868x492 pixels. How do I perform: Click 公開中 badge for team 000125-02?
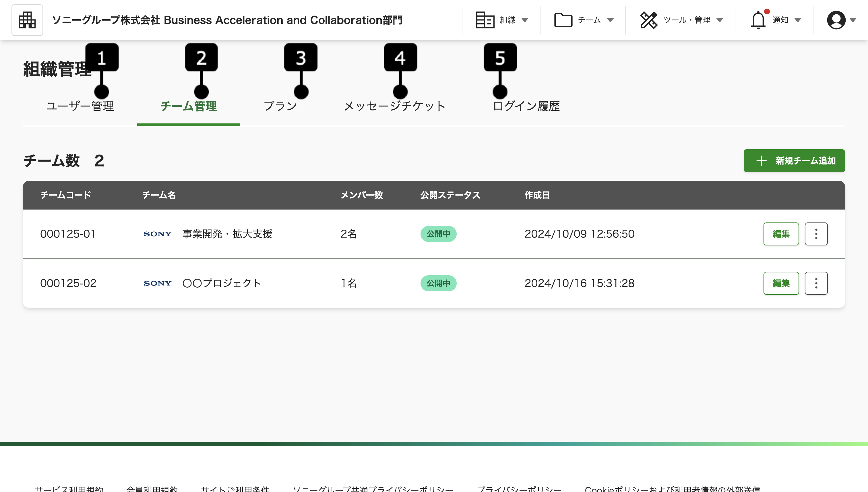point(438,283)
